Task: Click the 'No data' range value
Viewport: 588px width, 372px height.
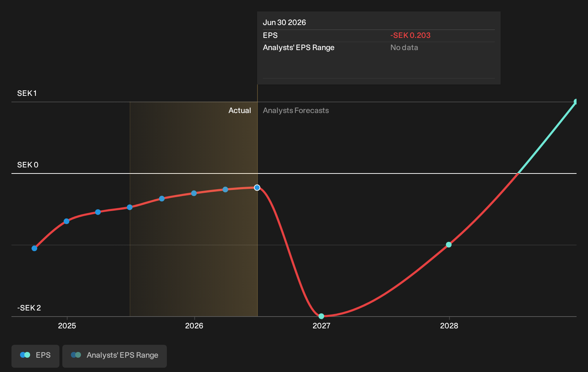Action: (x=404, y=48)
